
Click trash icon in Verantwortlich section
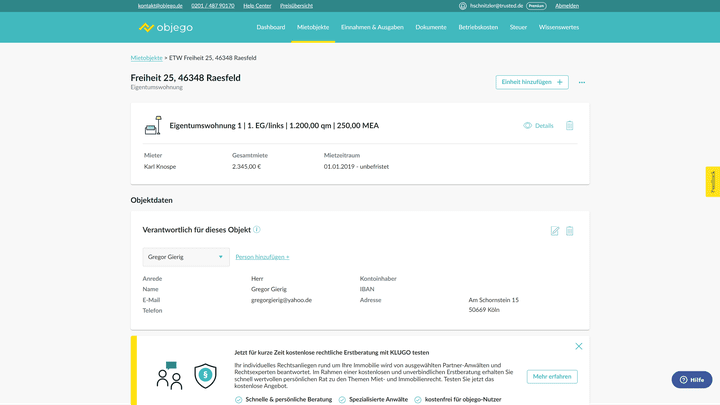(x=570, y=231)
